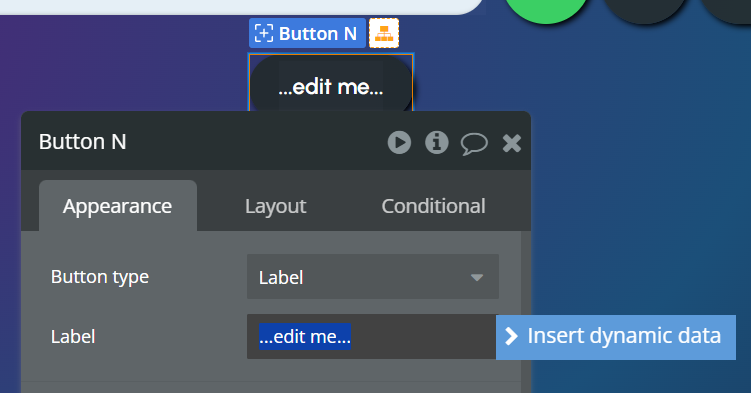Click Insert dynamic data

[x=616, y=337]
